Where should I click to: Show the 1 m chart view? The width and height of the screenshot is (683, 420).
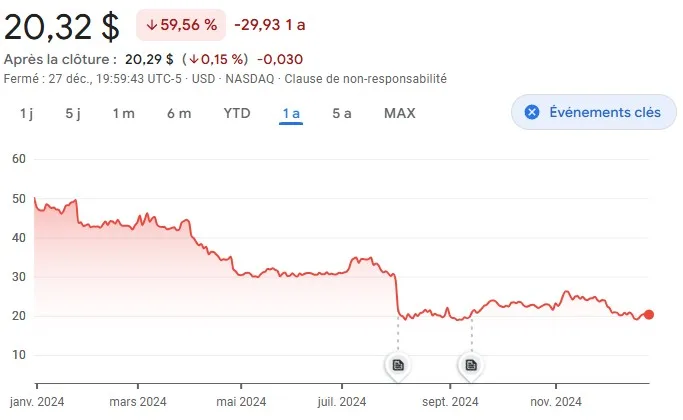[x=123, y=113]
